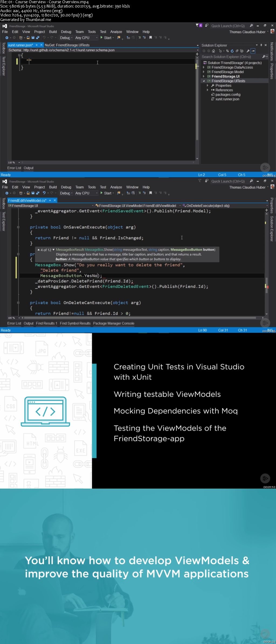The height and width of the screenshot is (644, 276).
Task: Toggle Preview Selected Items in Solution Explorer toolbar
Action: pos(253,51)
